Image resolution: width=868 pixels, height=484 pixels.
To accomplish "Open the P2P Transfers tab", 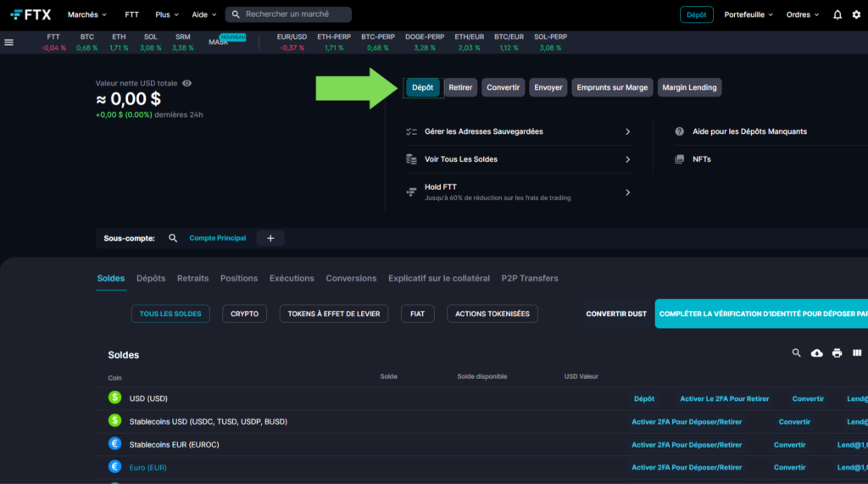I will 530,278.
